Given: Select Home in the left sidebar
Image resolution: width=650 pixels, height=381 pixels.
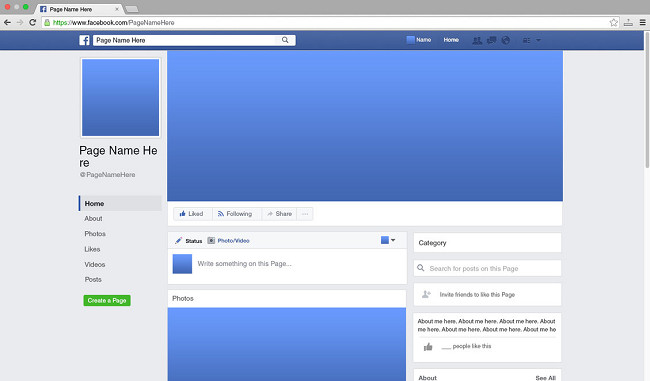Looking at the screenshot, I should (x=120, y=204).
